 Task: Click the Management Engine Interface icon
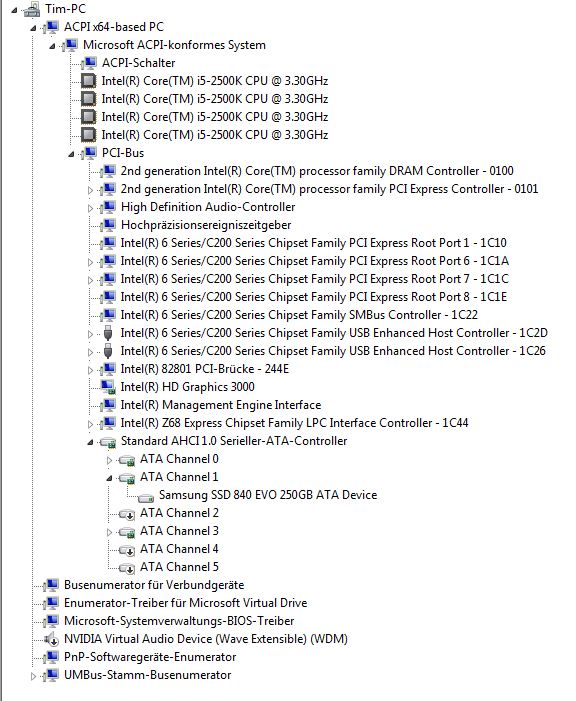click(109, 405)
